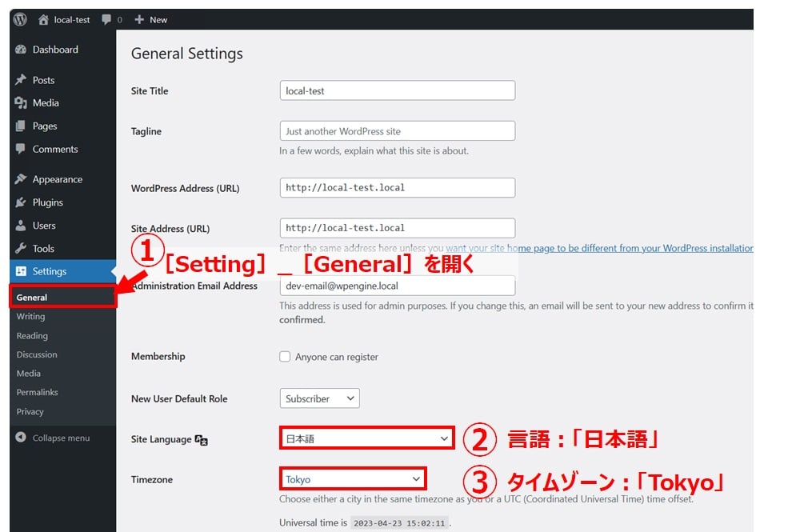Click the WordPress Address URL field
The image size is (800, 532).
point(398,187)
